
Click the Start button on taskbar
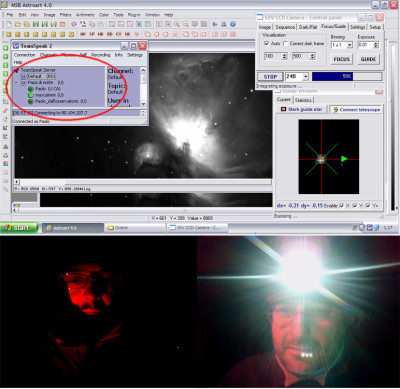click(x=19, y=228)
